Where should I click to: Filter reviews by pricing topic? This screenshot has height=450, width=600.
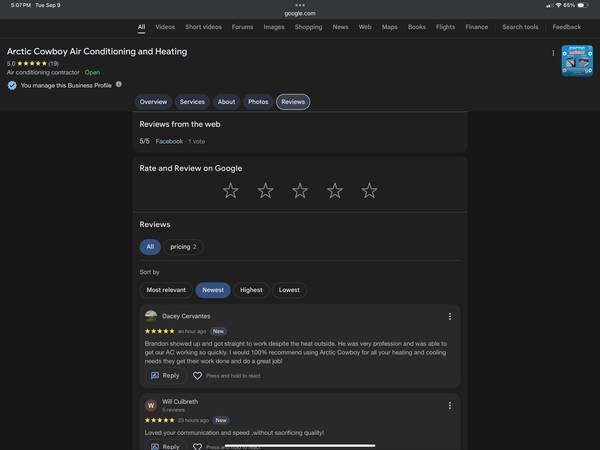pos(183,247)
